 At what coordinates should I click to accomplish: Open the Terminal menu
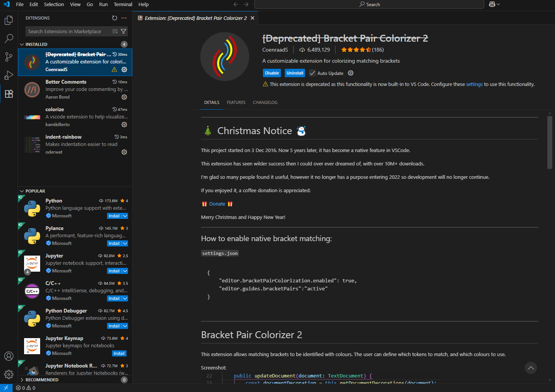(123, 4)
